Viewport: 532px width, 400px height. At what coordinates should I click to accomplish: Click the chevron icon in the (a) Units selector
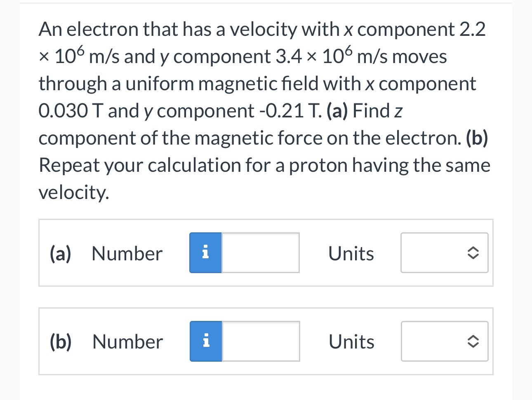click(x=473, y=253)
